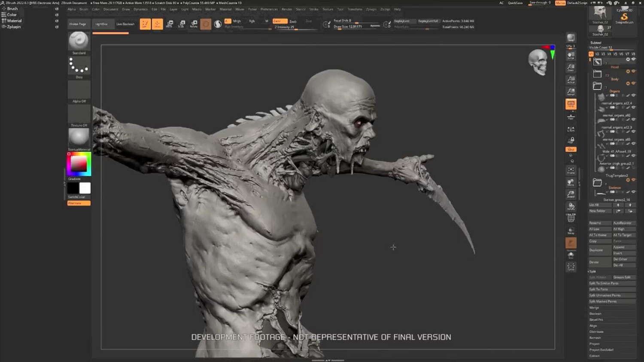Activate the Edit mode button
The width and height of the screenshot is (644, 362).
pyautogui.click(x=145, y=24)
